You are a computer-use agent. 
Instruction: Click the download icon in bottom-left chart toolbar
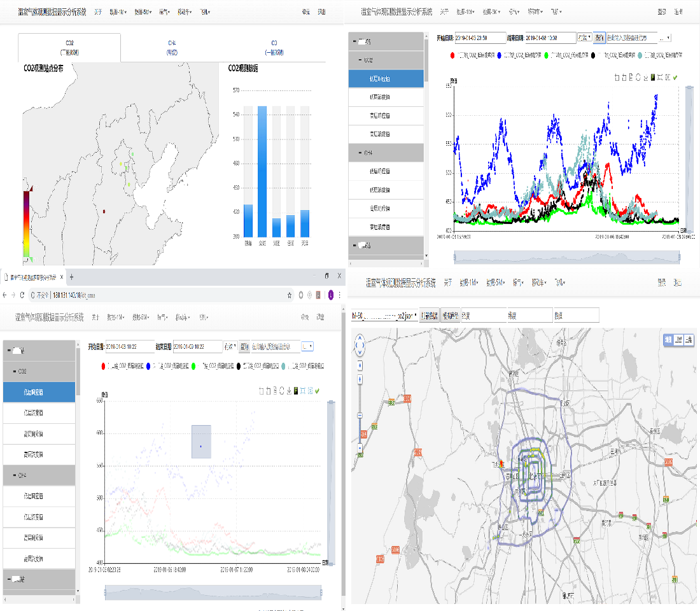coord(289,391)
